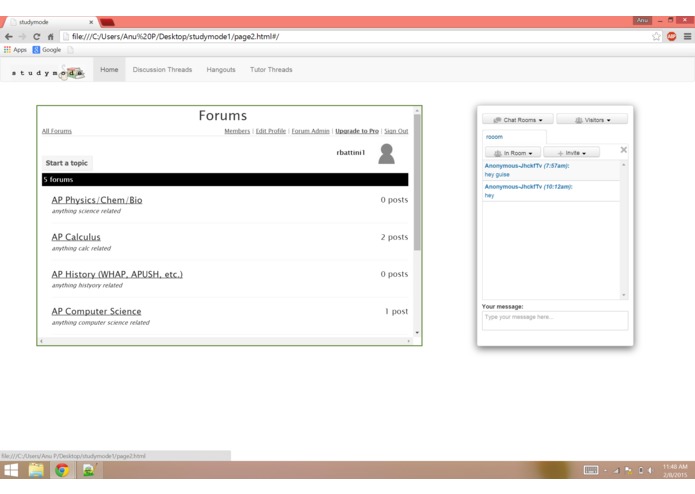Open the browser home icon
This screenshot has height=494, width=695.
(x=51, y=37)
